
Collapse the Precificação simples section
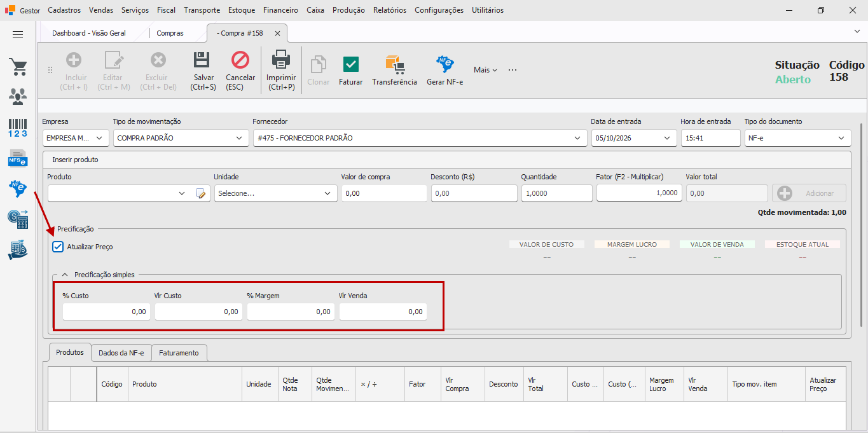[x=64, y=275]
